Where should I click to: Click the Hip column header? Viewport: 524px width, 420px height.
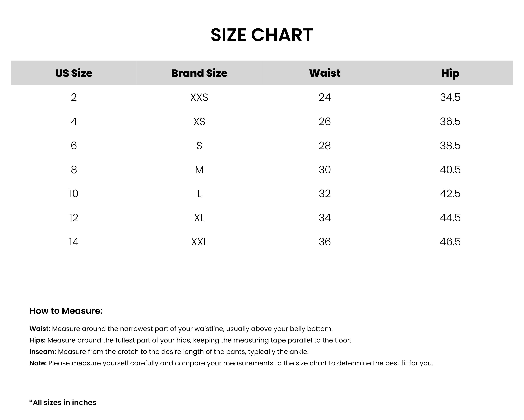click(450, 73)
